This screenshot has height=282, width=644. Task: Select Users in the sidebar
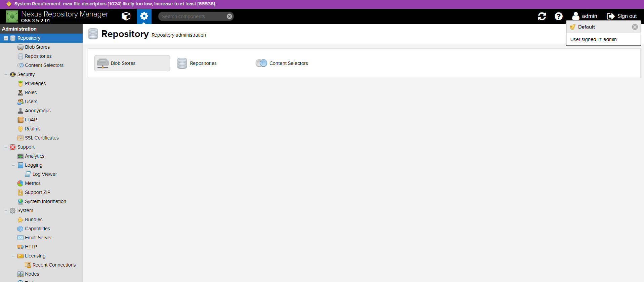31,102
